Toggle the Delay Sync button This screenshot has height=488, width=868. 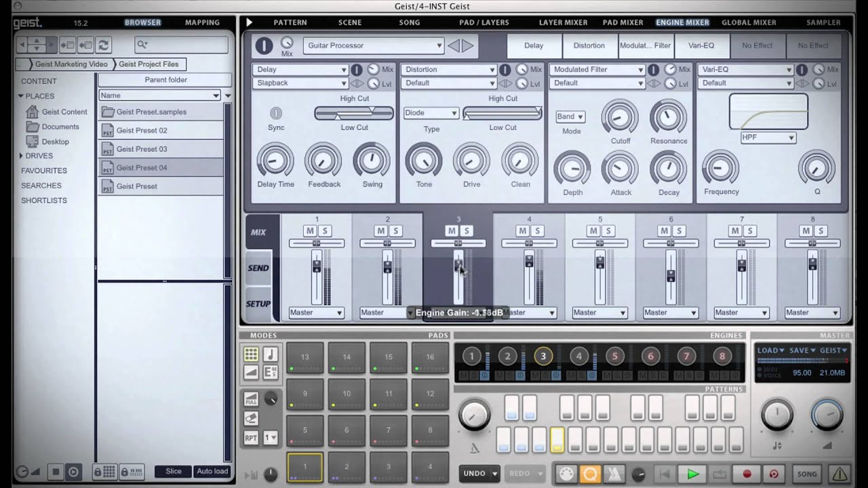[276, 113]
